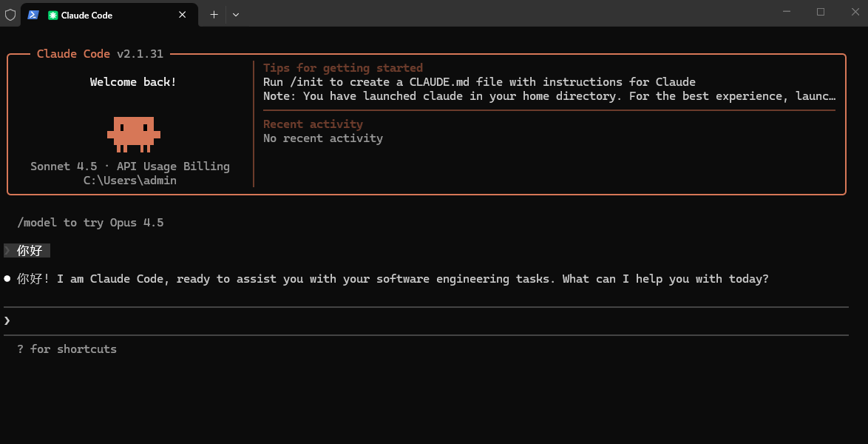Click the 'Recent activity' heading
The height and width of the screenshot is (444, 868).
[x=313, y=124]
